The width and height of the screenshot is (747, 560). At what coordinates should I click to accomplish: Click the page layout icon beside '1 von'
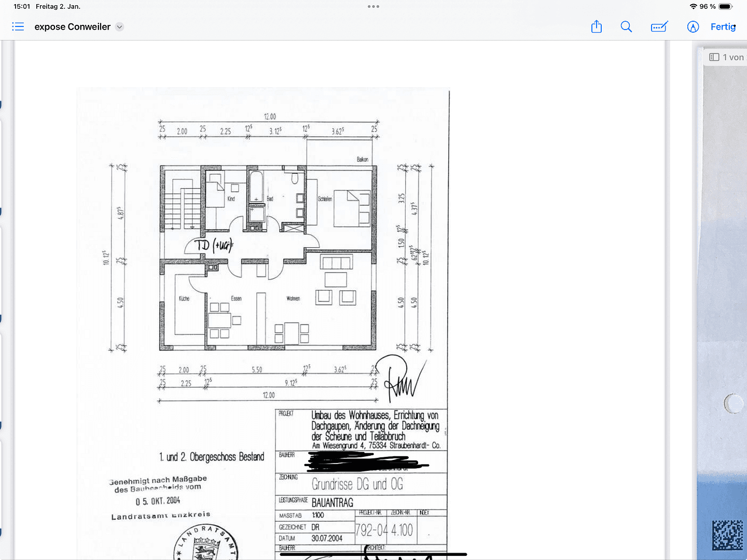coord(714,57)
